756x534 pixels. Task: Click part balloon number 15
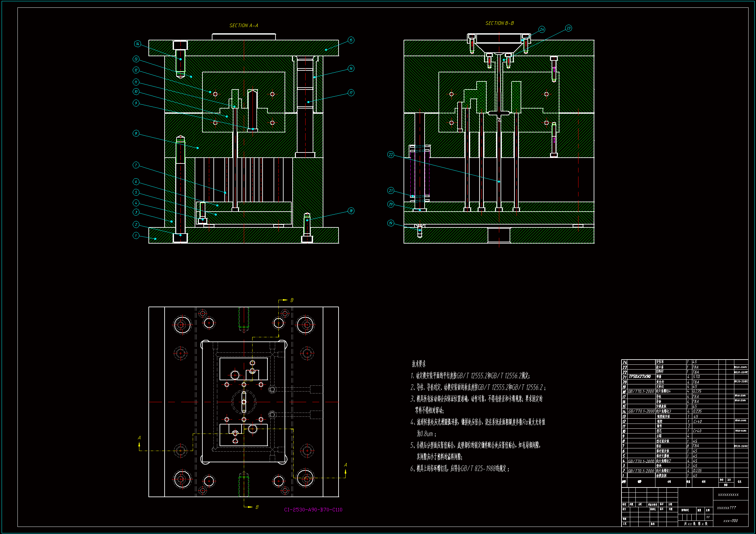[x=351, y=40]
